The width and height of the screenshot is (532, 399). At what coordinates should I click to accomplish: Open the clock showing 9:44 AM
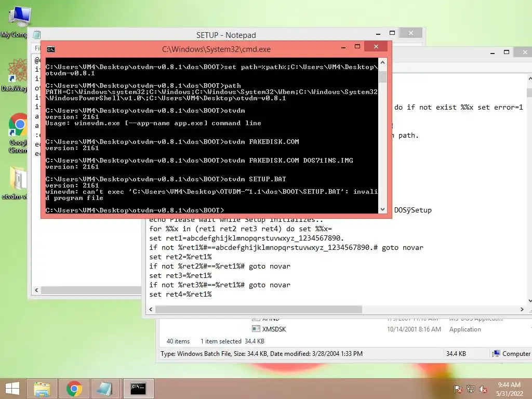(509, 389)
